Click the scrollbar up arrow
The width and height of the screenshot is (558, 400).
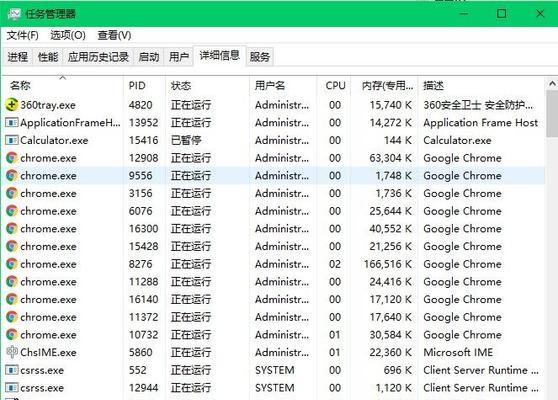[552, 84]
